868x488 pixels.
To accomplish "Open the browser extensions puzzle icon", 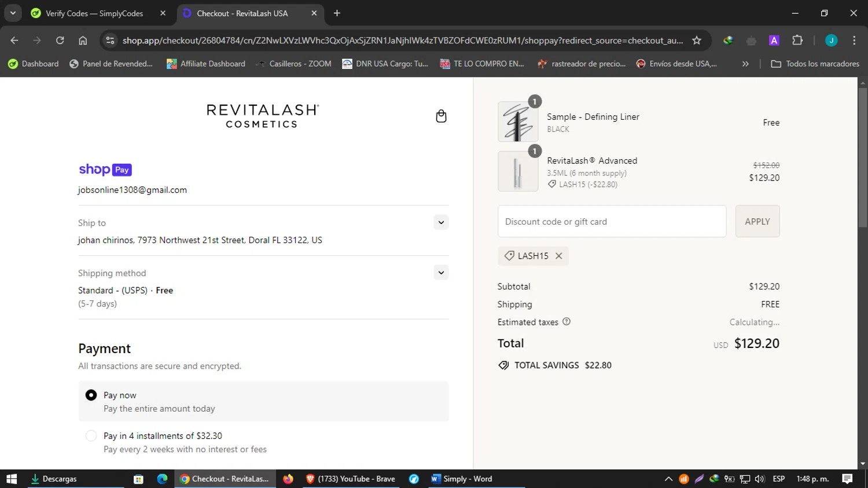I will (797, 41).
